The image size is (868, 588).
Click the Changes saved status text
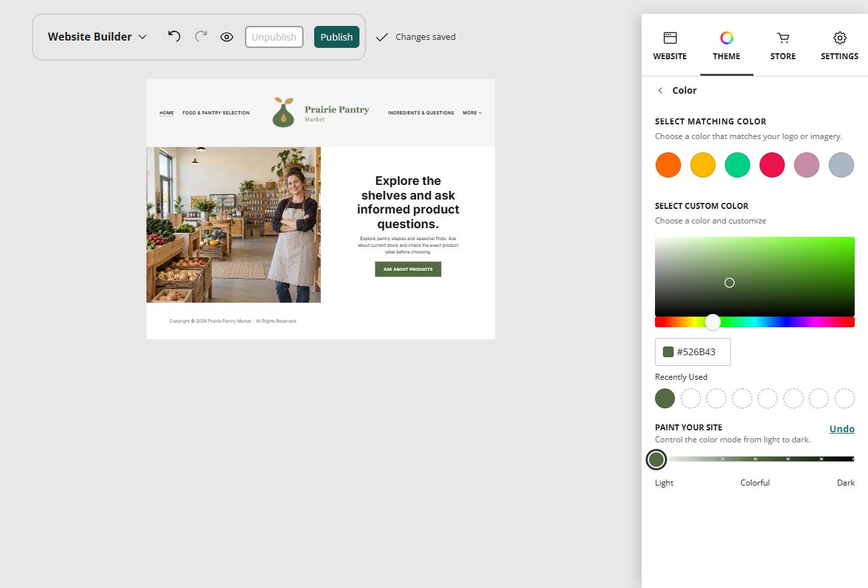tap(425, 37)
